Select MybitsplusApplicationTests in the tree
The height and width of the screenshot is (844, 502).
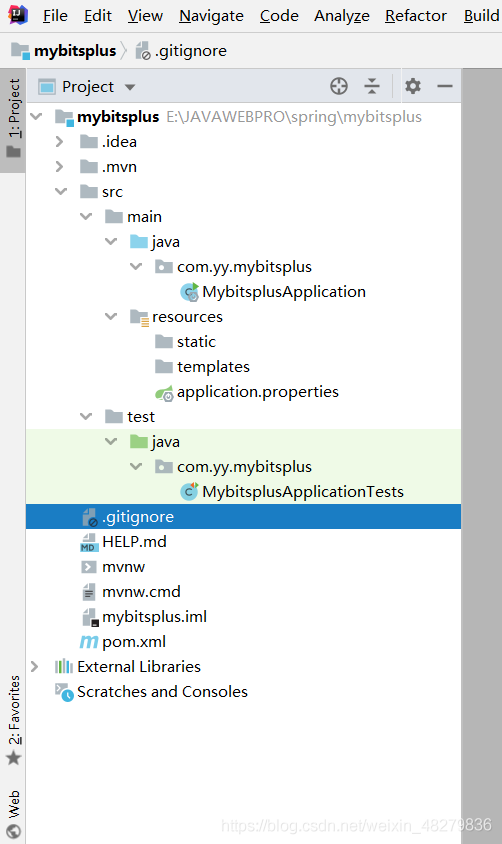(x=303, y=492)
